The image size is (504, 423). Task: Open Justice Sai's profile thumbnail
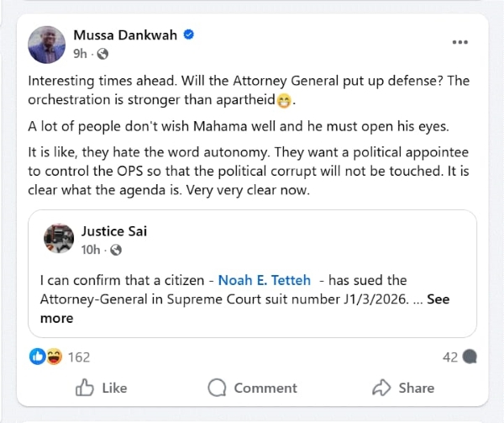(58, 239)
